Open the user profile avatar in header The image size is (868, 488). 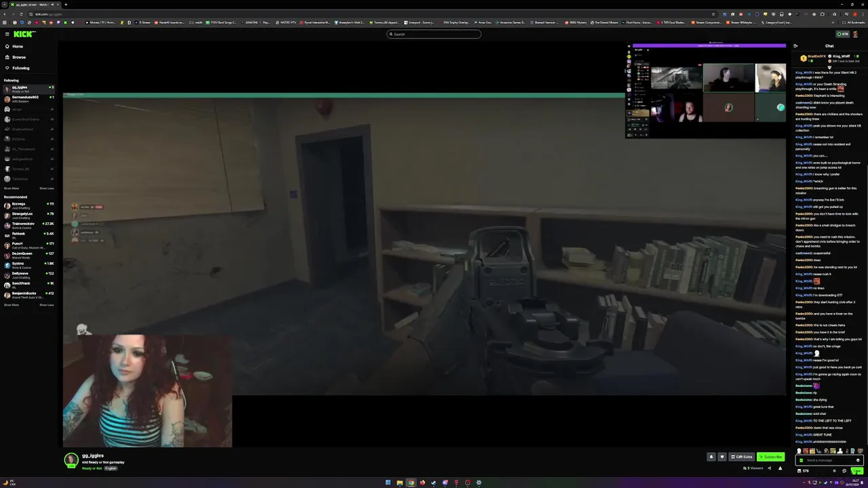856,34
